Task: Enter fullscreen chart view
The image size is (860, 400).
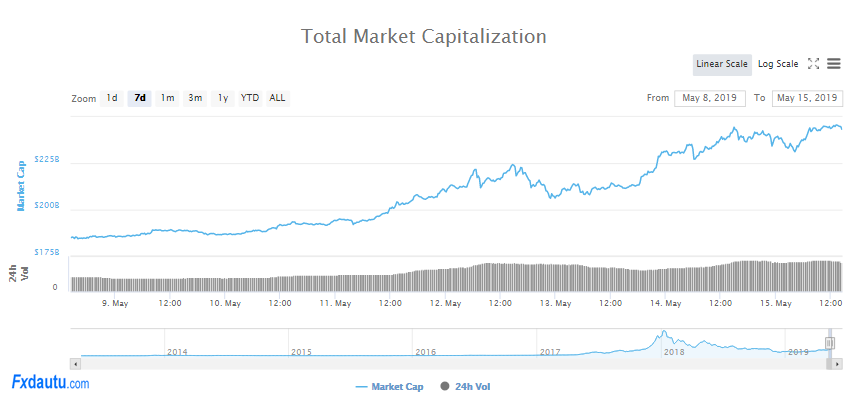Action: coord(813,64)
